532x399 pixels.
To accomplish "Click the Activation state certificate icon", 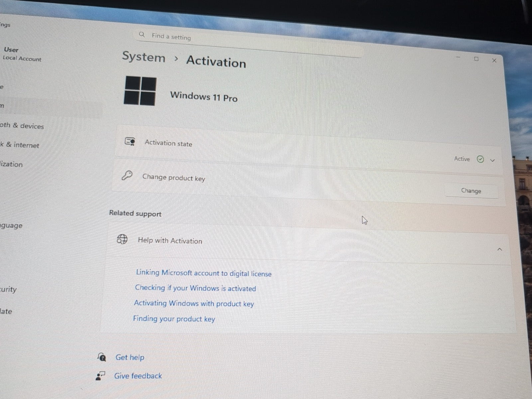I will [x=130, y=142].
